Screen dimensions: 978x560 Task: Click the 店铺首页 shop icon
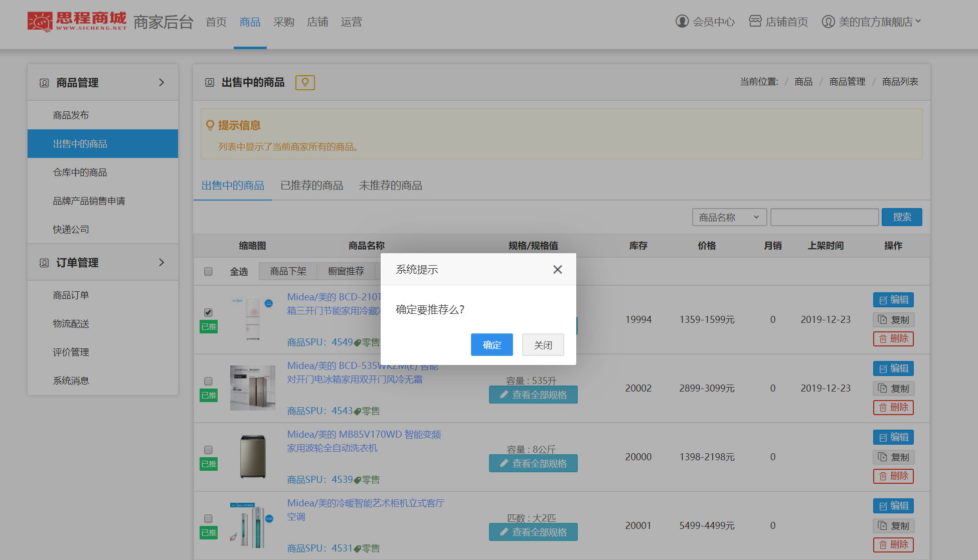click(x=755, y=21)
